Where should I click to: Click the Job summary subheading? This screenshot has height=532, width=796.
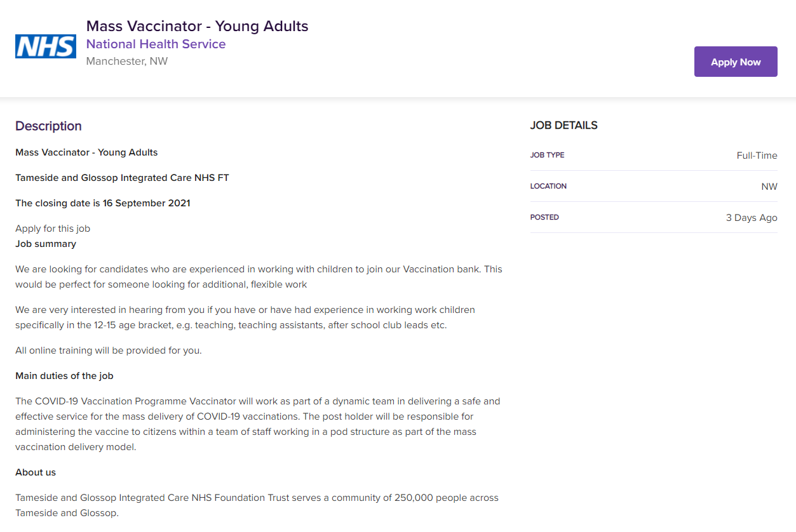click(46, 244)
